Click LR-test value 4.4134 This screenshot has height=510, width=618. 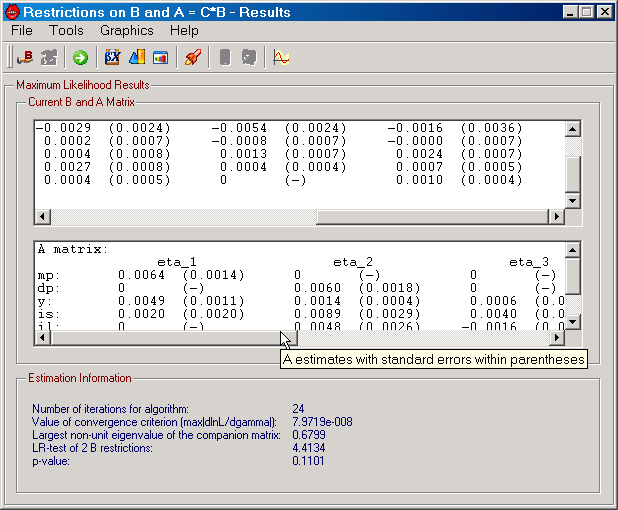(309, 448)
